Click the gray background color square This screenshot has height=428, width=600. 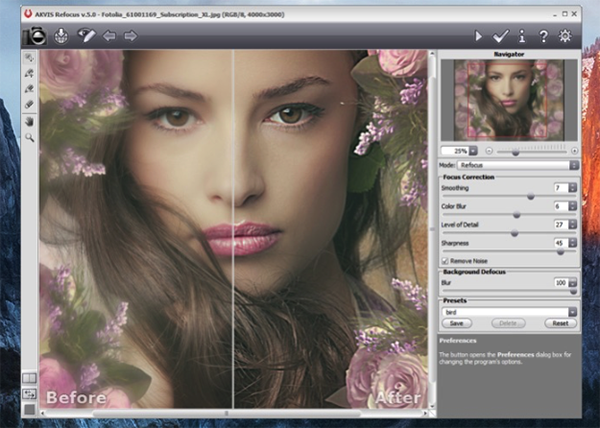pyautogui.click(x=29, y=409)
